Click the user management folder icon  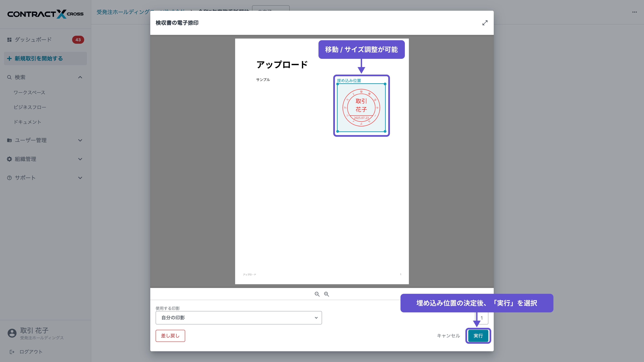pos(9,140)
